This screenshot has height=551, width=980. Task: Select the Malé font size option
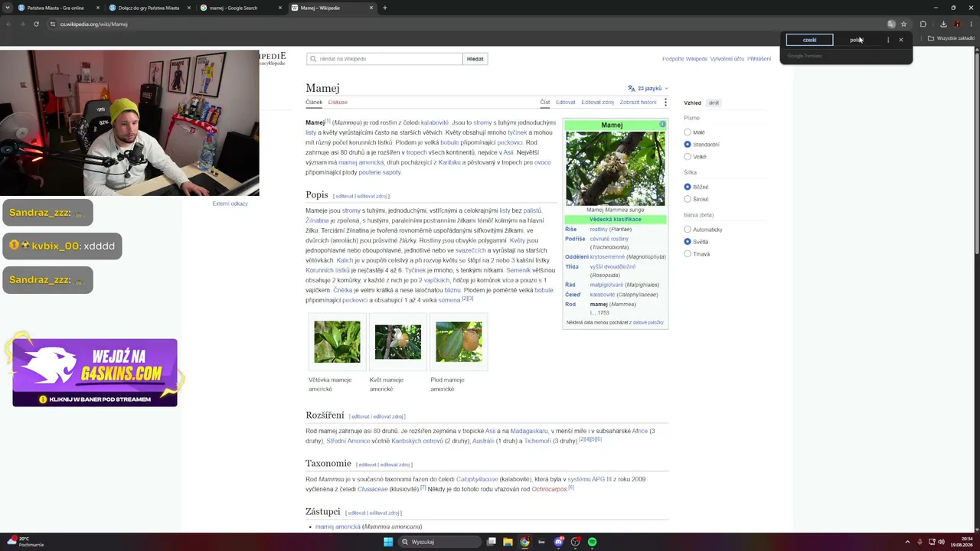(x=688, y=132)
